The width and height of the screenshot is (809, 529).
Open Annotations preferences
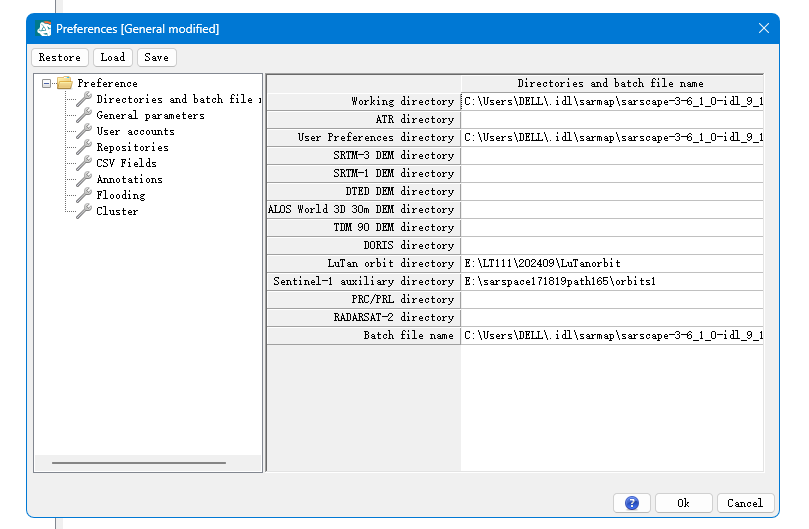tap(130, 179)
